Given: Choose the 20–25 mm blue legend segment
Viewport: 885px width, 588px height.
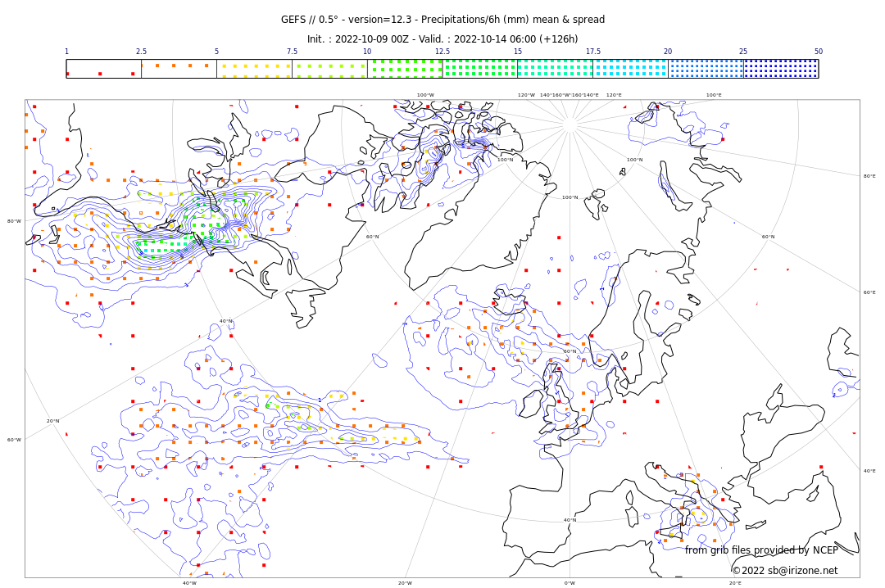Looking at the screenshot, I should (x=706, y=69).
